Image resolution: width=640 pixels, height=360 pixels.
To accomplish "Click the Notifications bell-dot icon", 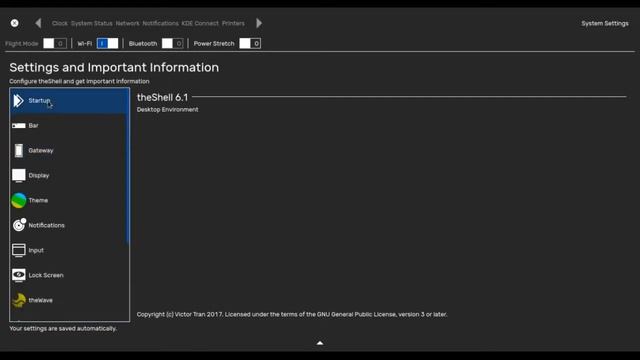I will point(19,225).
